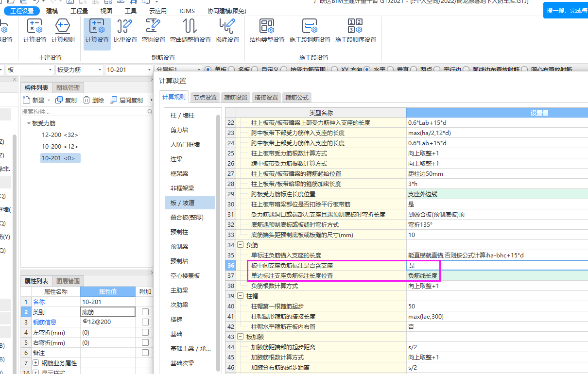Click the 层间复制 button

coord(126,100)
